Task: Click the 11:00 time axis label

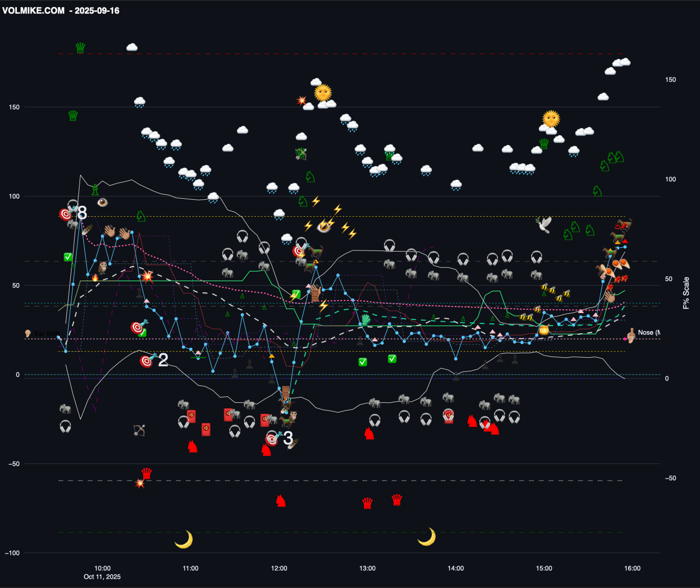Action: [x=191, y=568]
